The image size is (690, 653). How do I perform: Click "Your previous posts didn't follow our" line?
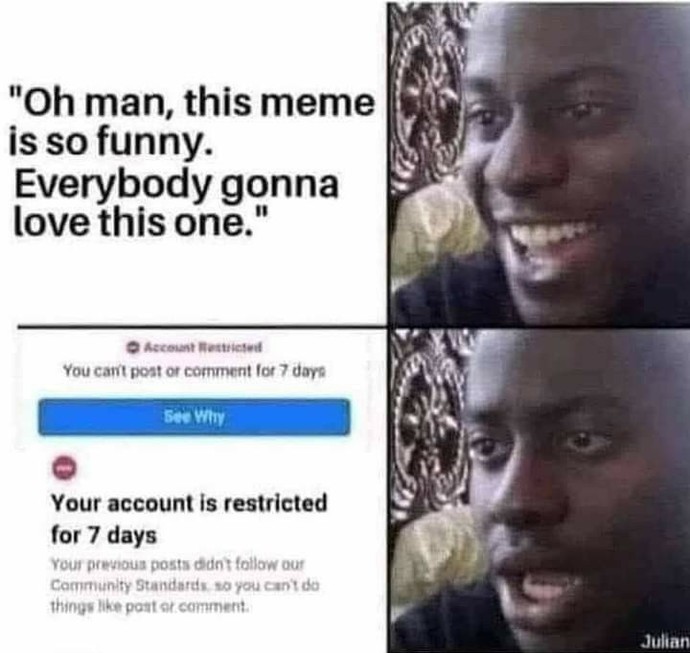click(x=177, y=564)
